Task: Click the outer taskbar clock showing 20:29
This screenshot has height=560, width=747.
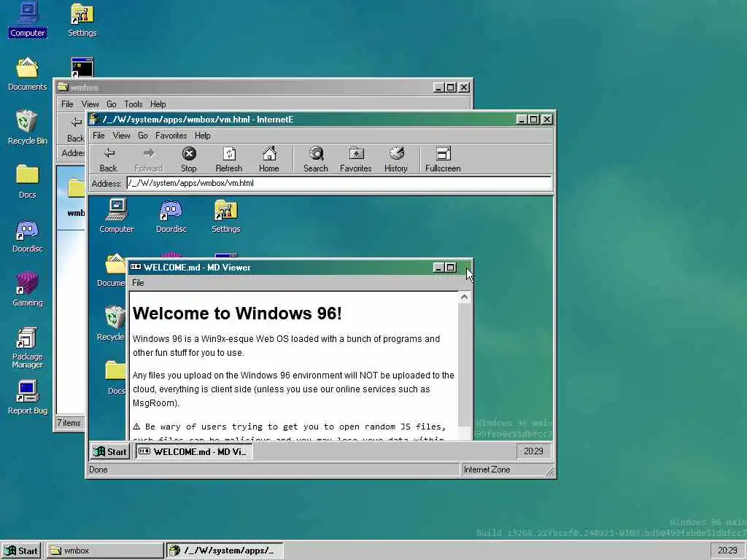Action: tap(727, 551)
